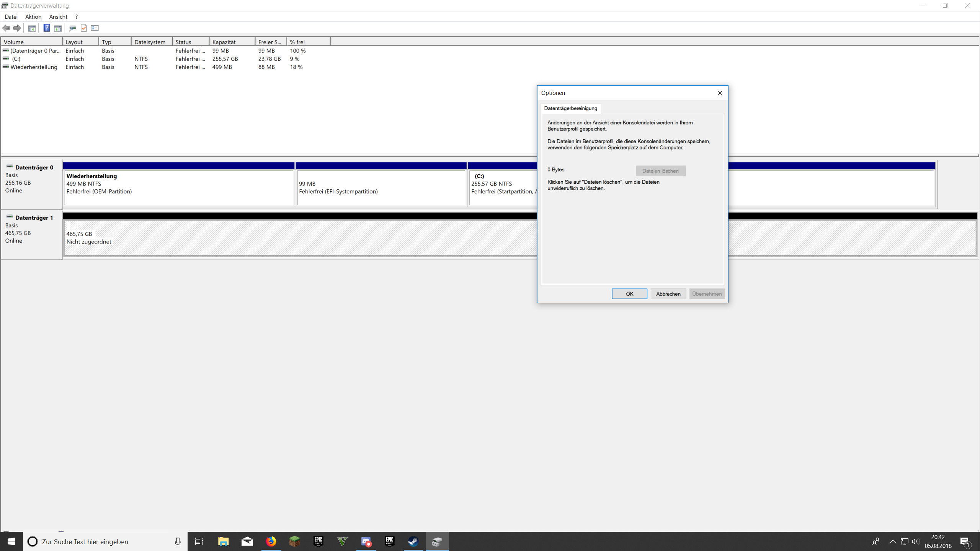The image size is (980, 551).
Task: Open the Aktion menu
Action: 33,17
